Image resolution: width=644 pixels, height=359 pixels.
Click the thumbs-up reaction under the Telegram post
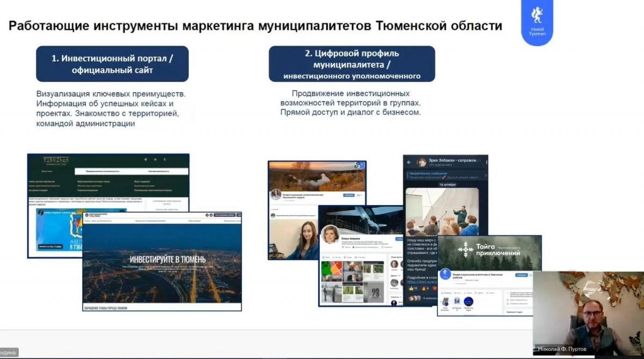point(412,288)
